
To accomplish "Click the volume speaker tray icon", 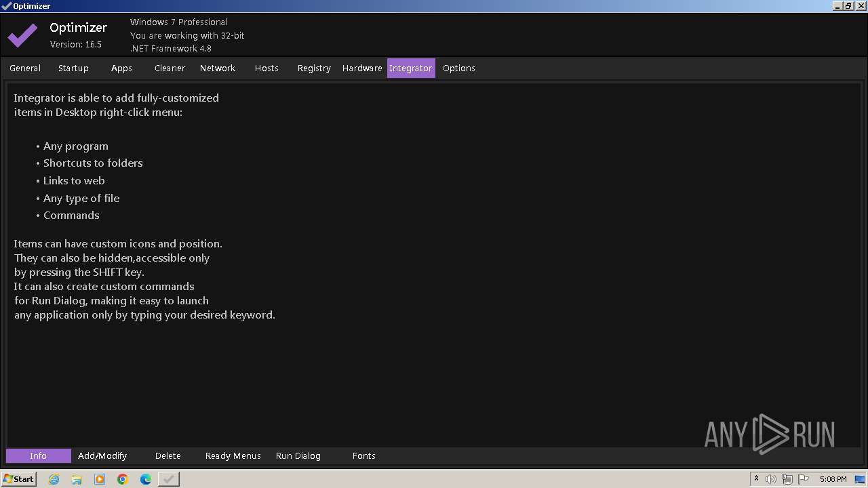I will (x=770, y=479).
